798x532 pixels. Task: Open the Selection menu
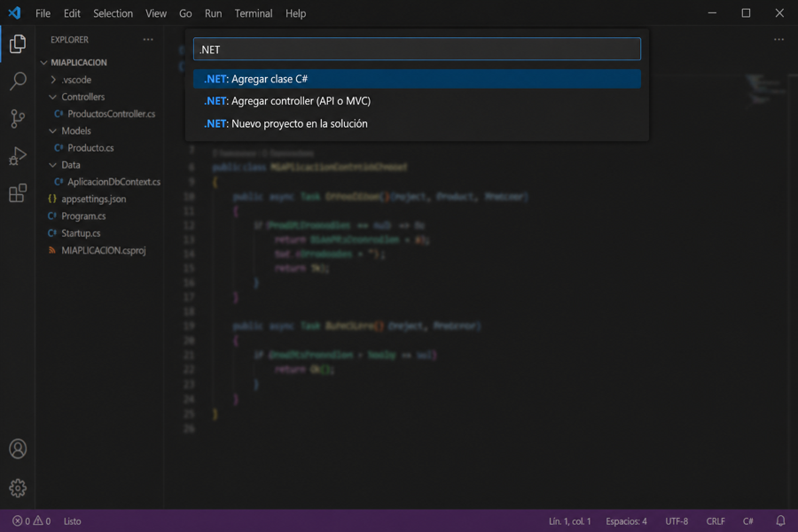click(113, 13)
